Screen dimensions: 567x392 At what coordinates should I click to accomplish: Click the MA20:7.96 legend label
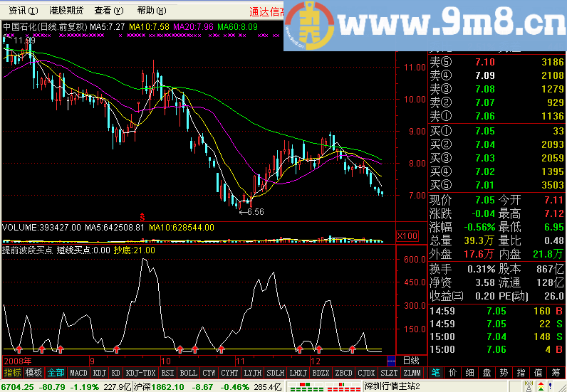tap(194, 27)
